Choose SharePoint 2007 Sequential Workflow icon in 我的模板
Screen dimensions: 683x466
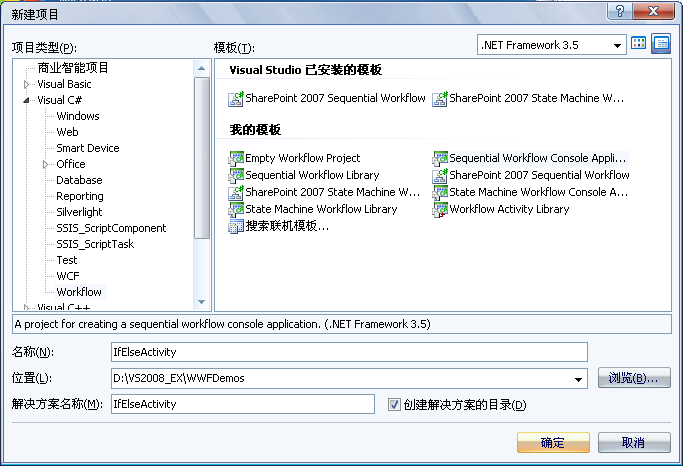tap(440, 176)
